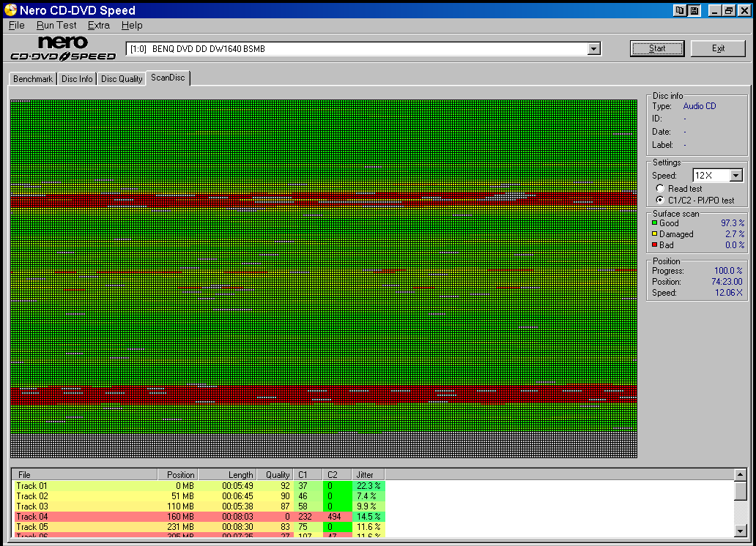Click the C2 column header
756x546 pixels.
coord(337,475)
